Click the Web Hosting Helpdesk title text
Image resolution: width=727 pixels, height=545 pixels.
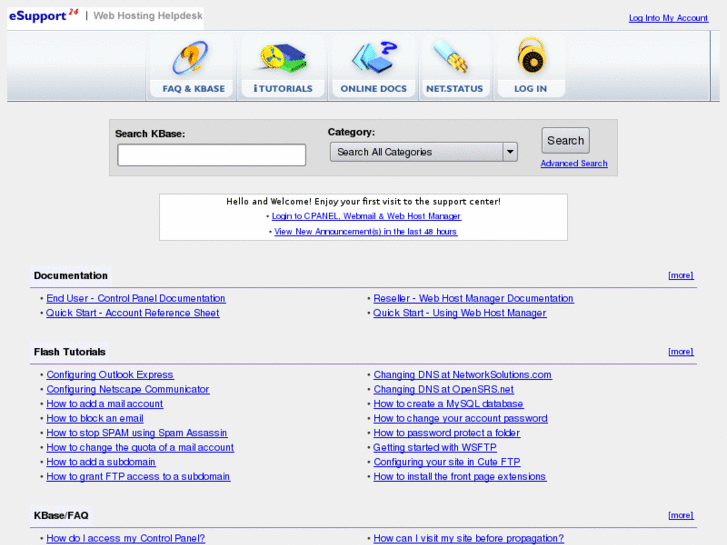[x=148, y=16]
